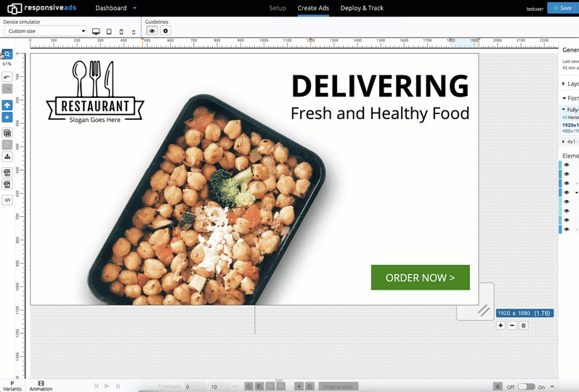Viewport: 579px width, 392px height.
Task: Click the greyed-out redo icon
Action: point(7,89)
